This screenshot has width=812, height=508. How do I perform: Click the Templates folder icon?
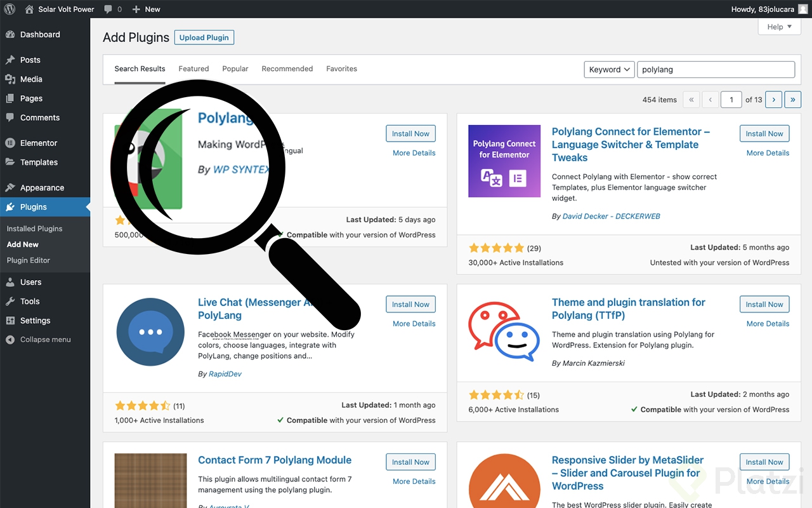(10, 162)
